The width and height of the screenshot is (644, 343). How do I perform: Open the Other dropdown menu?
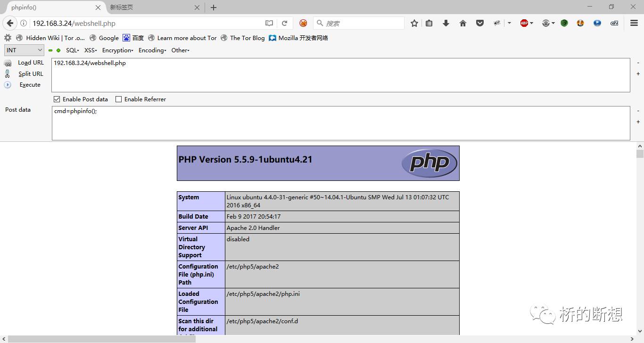[x=181, y=50]
